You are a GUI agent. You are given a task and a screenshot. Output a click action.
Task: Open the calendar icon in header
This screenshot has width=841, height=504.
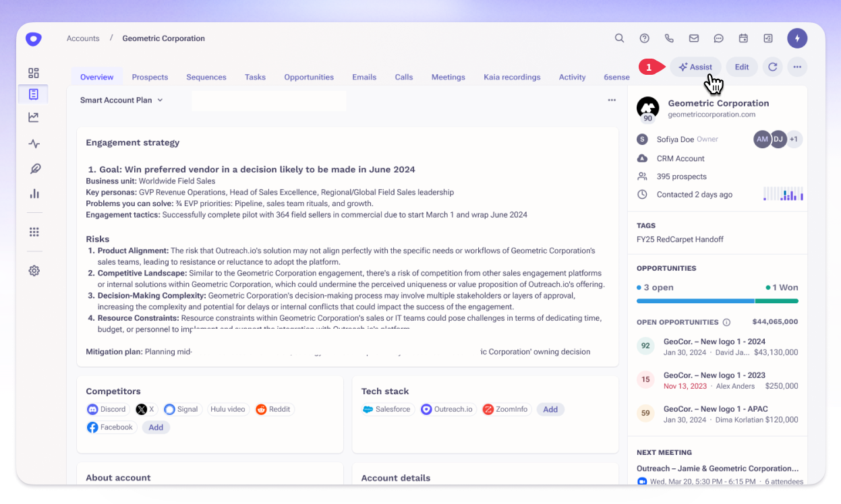[743, 38]
